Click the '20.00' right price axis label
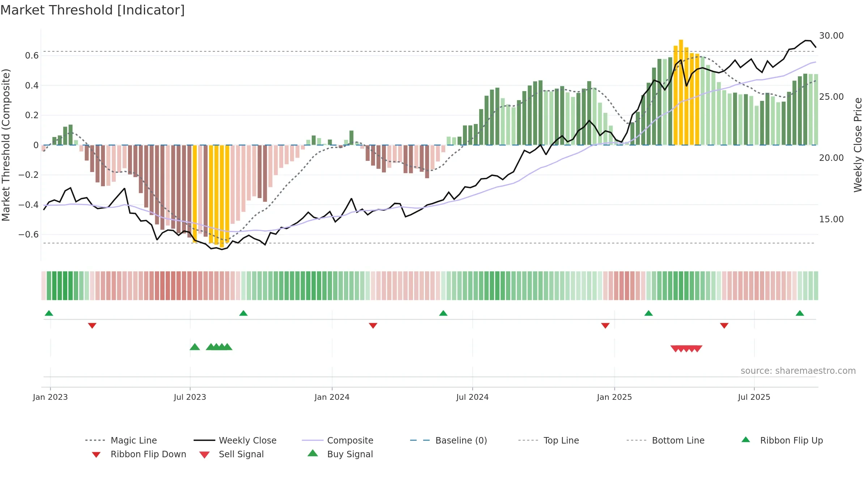This screenshot has height=488, width=868. pyautogui.click(x=831, y=158)
